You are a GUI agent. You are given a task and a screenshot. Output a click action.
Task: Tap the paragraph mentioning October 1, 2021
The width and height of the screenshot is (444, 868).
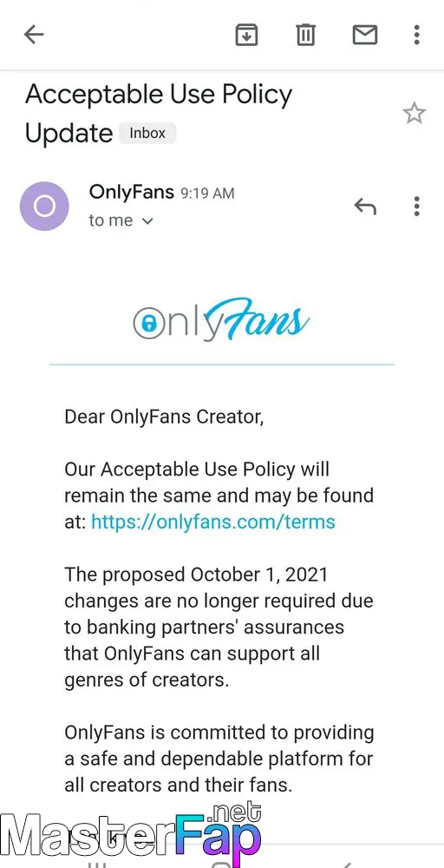point(219,628)
